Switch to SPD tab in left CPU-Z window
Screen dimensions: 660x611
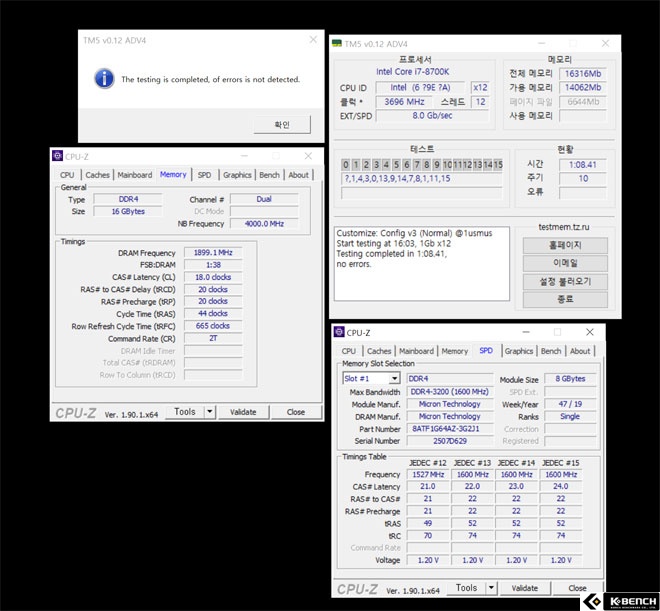pyautogui.click(x=205, y=175)
